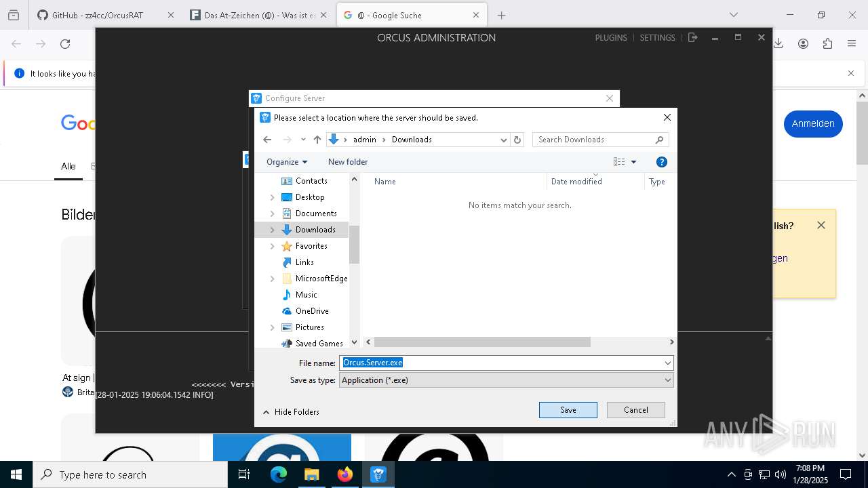Screen dimensions: 868x488
Task: Click the Orcus logout icon
Action: click(x=692, y=38)
